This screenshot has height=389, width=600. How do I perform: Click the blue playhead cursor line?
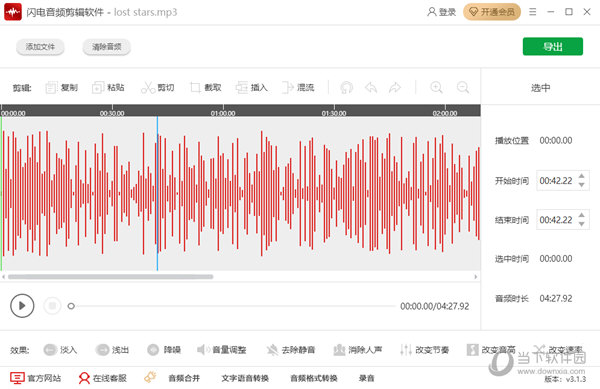pos(157,194)
